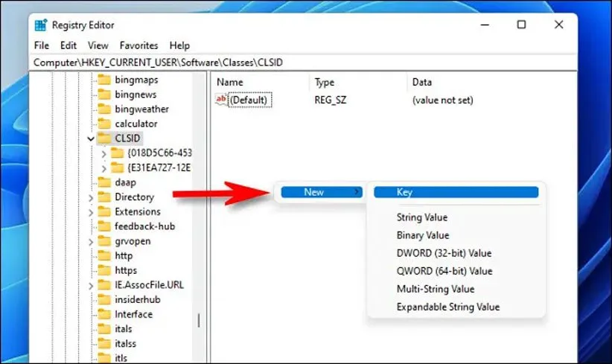Viewport: 612px width, 364px height.
Task: Open the Help menu
Action: pyautogui.click(x=179, y=45)
